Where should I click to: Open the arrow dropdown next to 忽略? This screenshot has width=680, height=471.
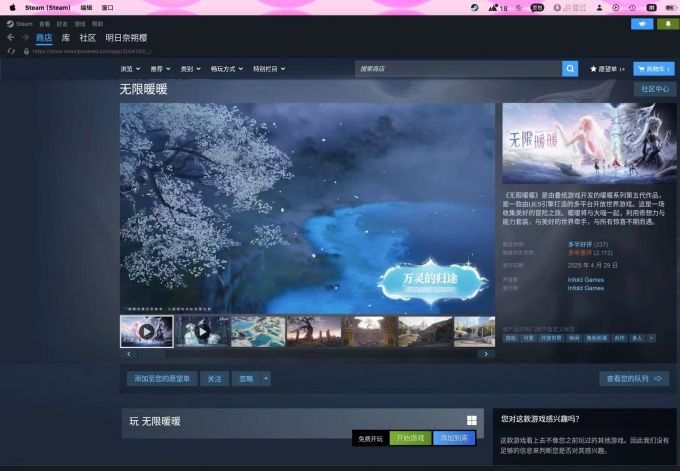pyautogui.click(x=266, y=379)
